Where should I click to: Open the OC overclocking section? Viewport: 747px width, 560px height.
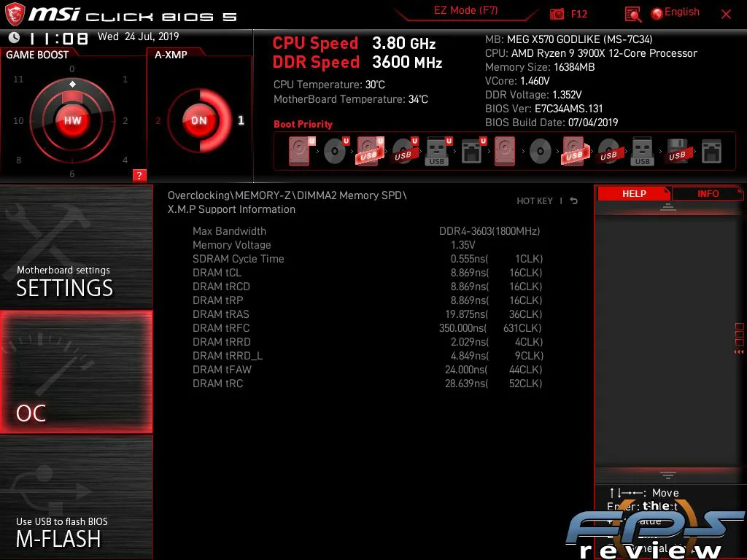tap(77, 372)
